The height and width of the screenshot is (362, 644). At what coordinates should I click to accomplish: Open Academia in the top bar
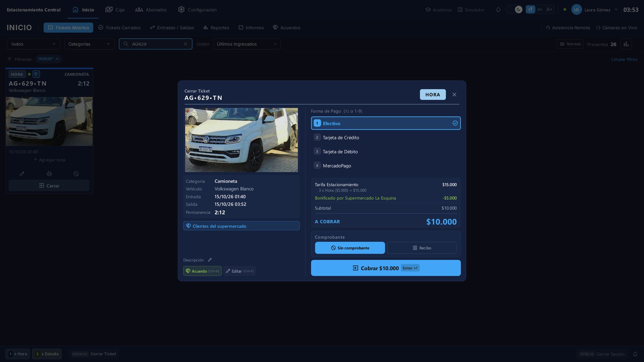(x=439, y=10)
